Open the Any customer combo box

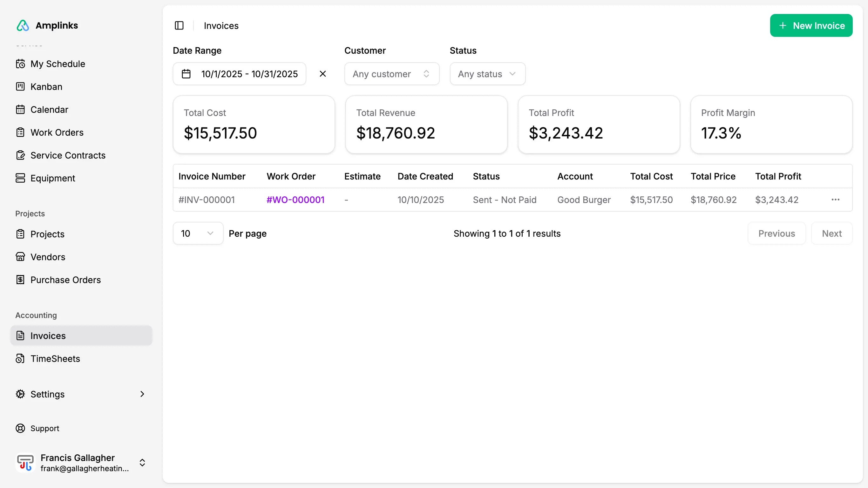point(391,74)
